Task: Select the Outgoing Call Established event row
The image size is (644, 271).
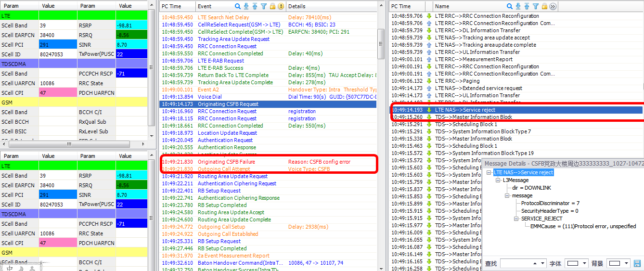Action: pyautogui.click(x=268, y=234)
